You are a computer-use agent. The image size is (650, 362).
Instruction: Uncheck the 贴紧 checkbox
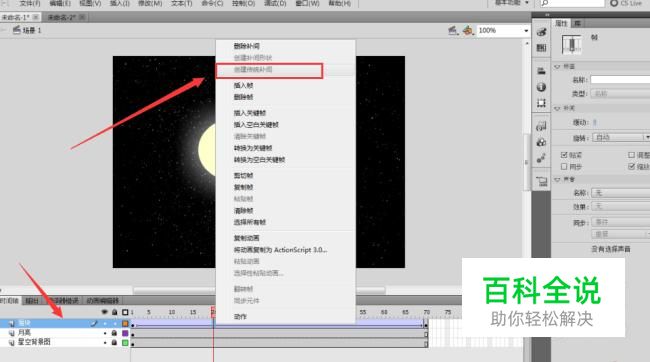pyautogui.click(x=564, y=155)
